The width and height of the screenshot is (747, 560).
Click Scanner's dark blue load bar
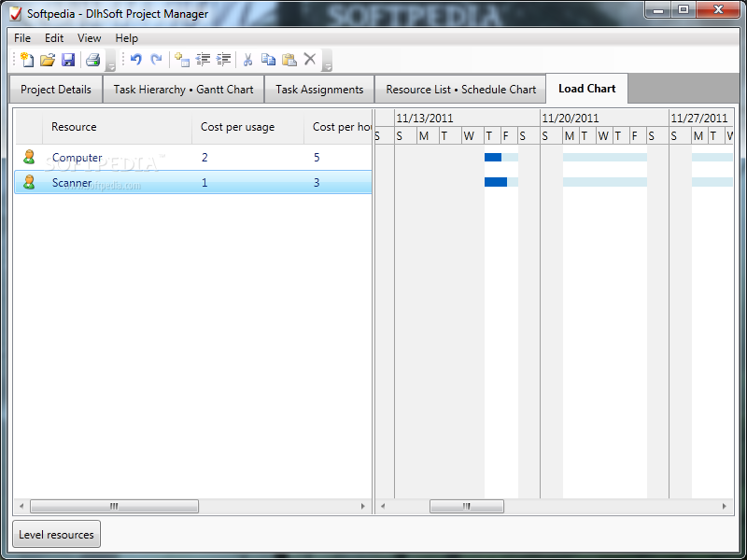click(496, 181)
